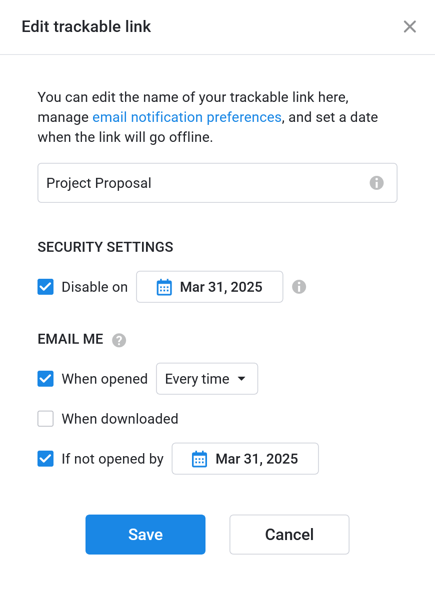Uncheck the Disable on checkbox

pyautogui.click(x=45, y=287)
